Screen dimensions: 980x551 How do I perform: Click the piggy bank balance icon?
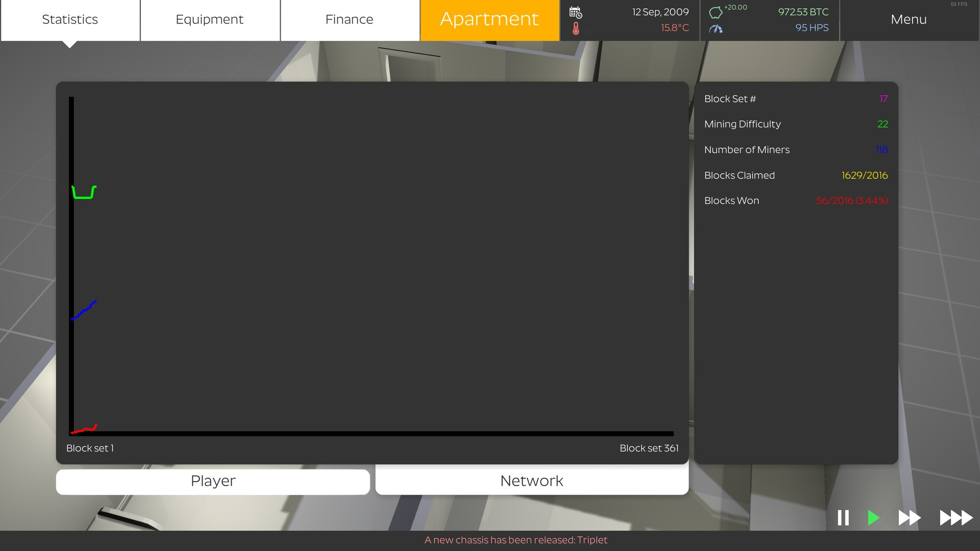click(716, 12)
